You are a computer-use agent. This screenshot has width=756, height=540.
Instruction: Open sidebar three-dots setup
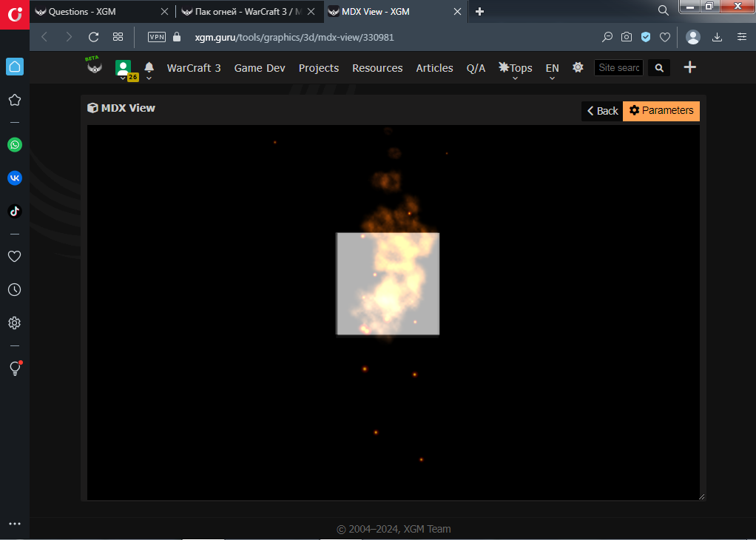coord(15,524)
